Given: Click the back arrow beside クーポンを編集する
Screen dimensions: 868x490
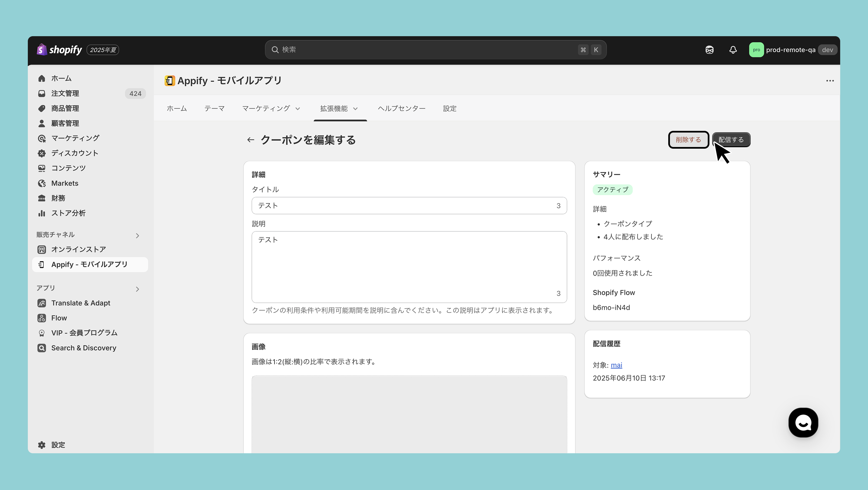Looking at the screenshot, I should 250,139.
